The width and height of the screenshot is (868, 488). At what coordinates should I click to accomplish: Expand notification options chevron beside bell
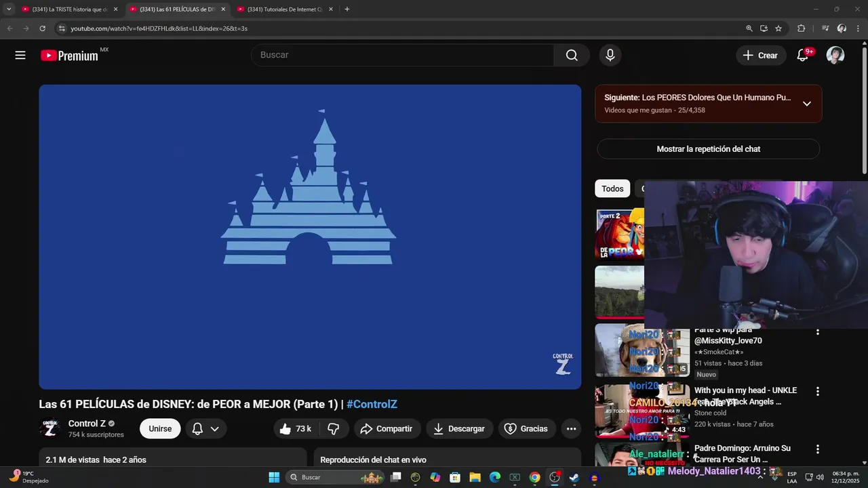point(215,428)
